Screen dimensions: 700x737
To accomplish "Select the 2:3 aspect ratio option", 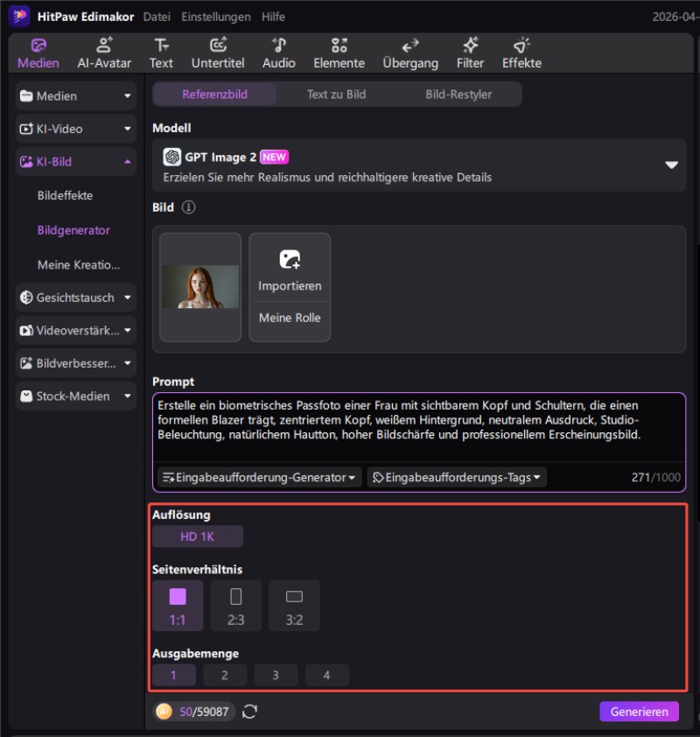I will [235, 606].
